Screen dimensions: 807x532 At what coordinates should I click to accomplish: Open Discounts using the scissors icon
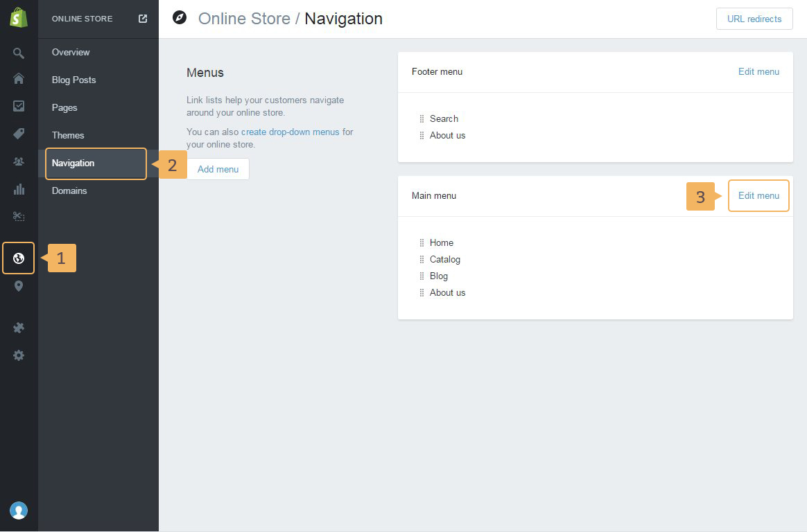click(x=19, y=217)
